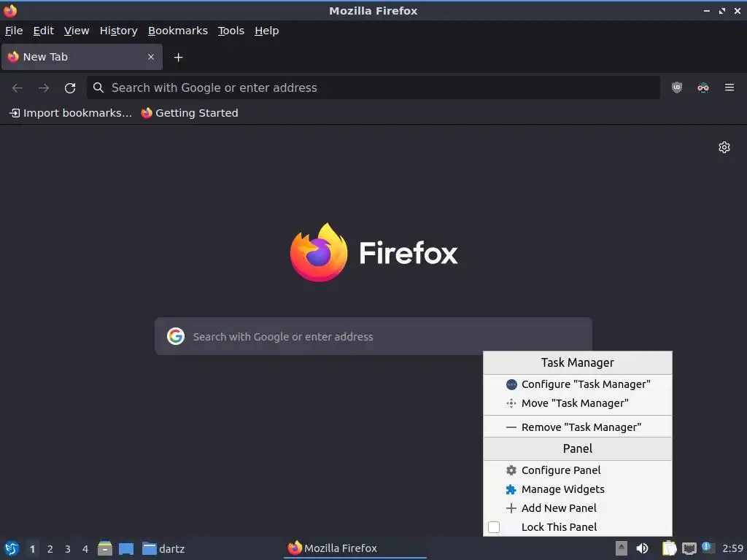Switch to virtual desktop 4
The image size is (747, 560).
tap(85, 548)
